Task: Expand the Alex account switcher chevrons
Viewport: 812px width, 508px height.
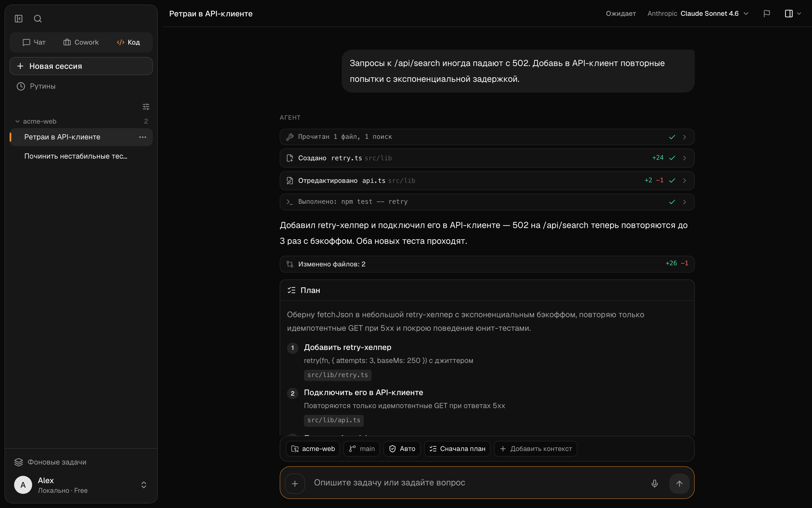Action: [144, 485]
